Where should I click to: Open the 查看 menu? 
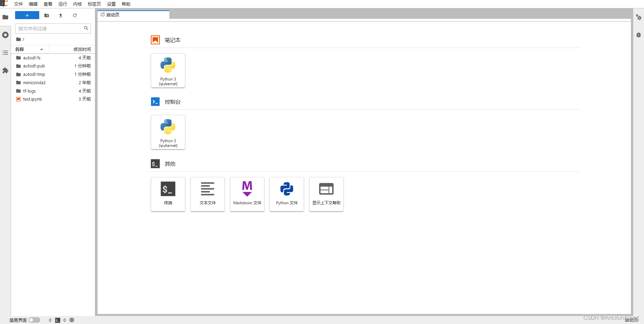coord(48,4)
